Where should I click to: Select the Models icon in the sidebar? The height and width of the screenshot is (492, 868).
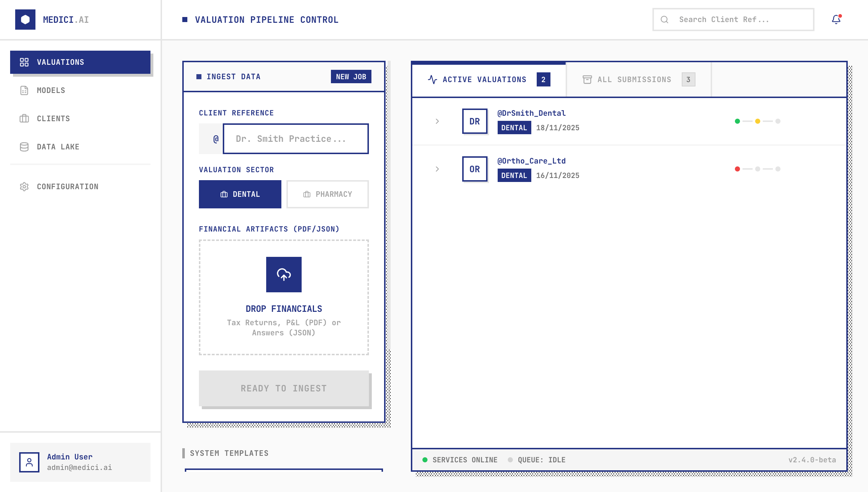[24, 90]
